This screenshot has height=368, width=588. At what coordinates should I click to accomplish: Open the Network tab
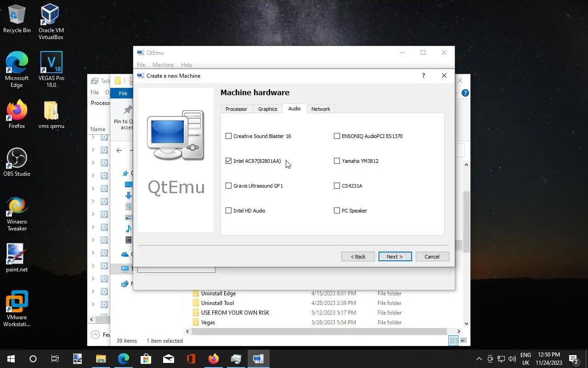[x=321, y=109]
